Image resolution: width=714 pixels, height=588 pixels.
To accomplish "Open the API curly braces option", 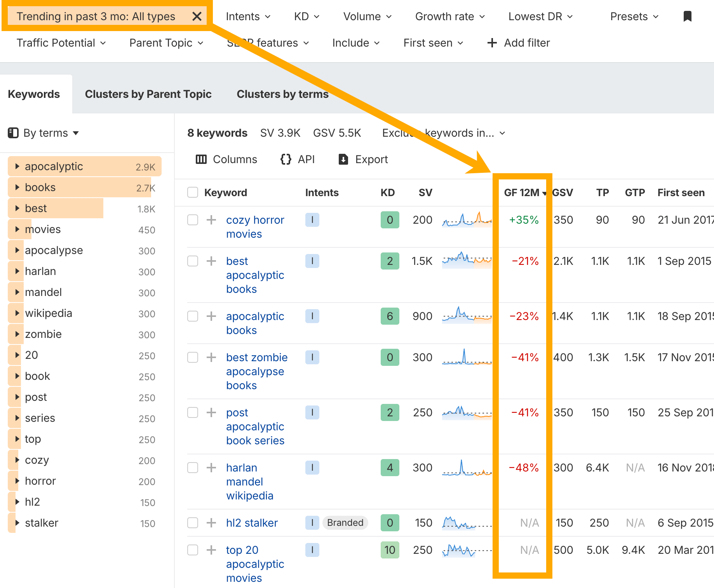I will (286, 159).
